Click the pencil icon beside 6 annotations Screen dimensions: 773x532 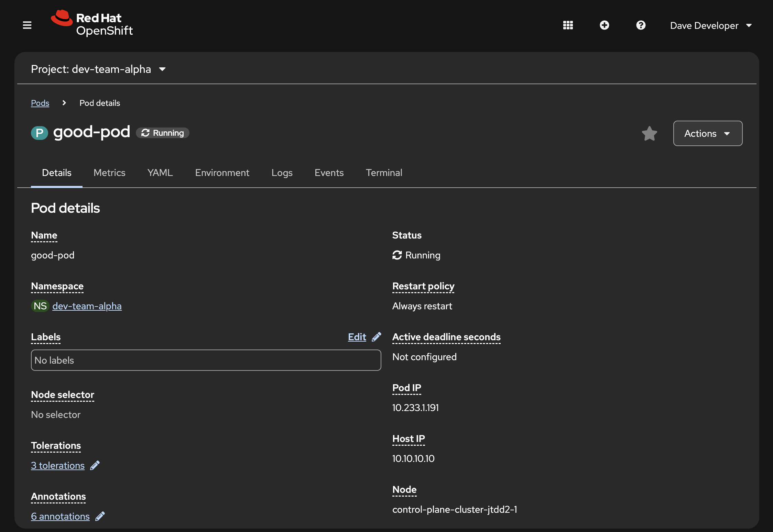point(100,516)
